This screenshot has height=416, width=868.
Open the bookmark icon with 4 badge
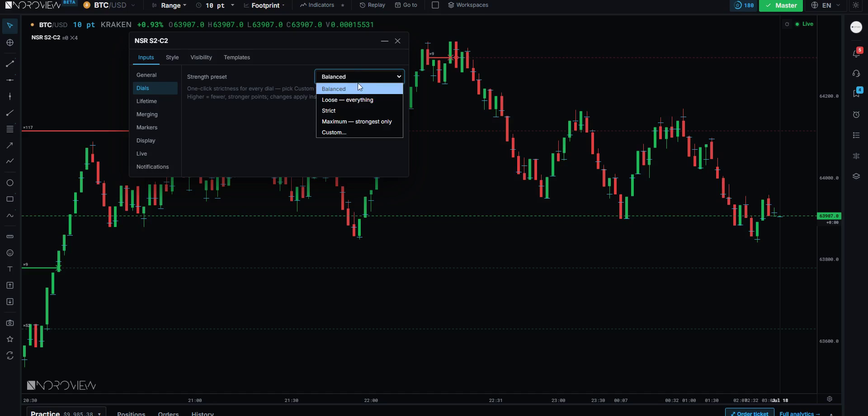coord(857,93)
